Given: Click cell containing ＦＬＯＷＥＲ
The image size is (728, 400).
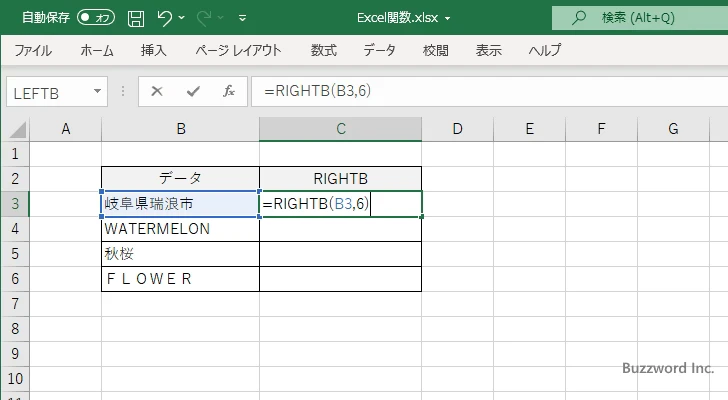Looking at the screenshot, I should (181, 279).
